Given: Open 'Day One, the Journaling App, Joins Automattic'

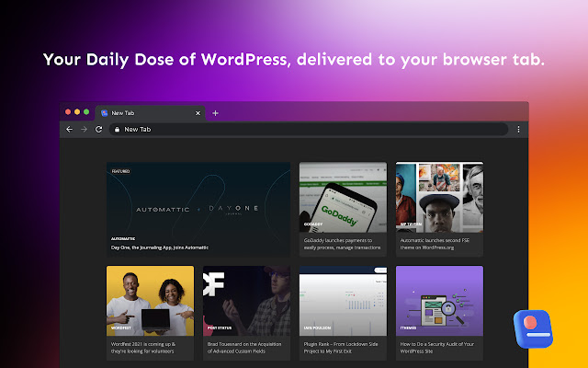Looking at the screenshot, I should tap(160, 247).
